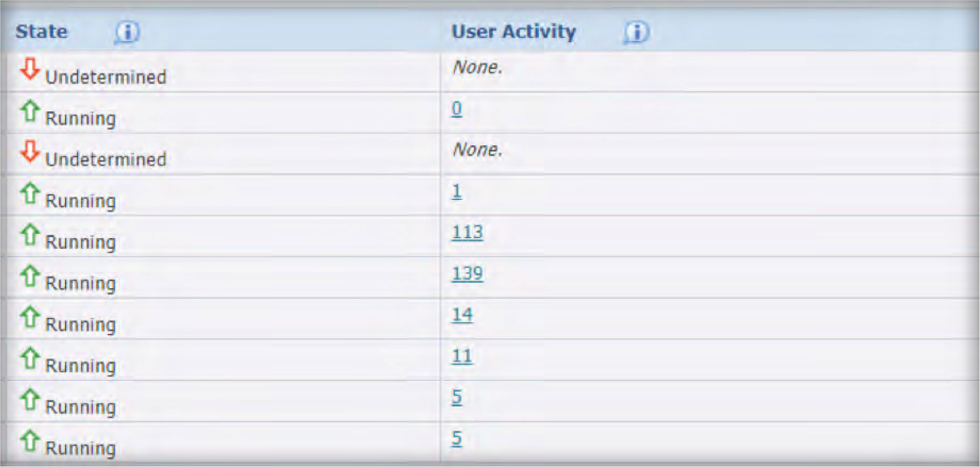This screenshot has width=980, height=467.
Task: Click green up arrow in row with activity 11
Action: tap(30, 358)
